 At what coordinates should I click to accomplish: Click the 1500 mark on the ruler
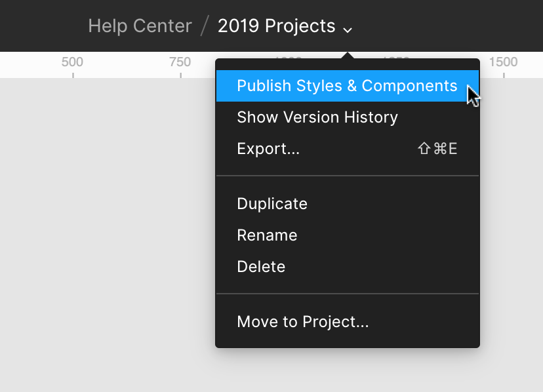[x=503, y=63]
